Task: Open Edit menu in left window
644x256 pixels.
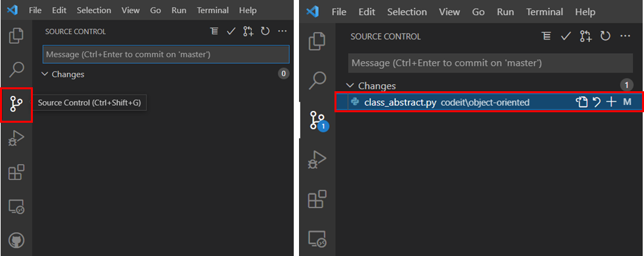Action: click(59, 11)
